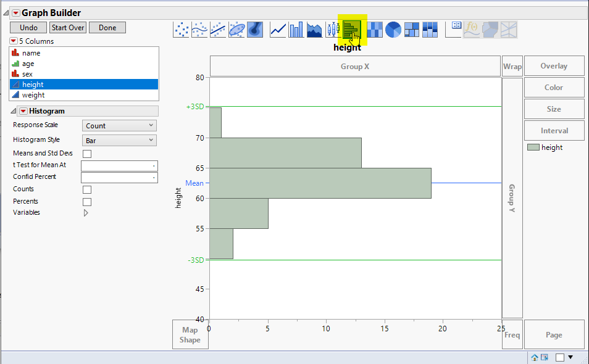Toggle the status bar checkbox
Viewport: 589px width, 364px height.
tap(560, 357)
